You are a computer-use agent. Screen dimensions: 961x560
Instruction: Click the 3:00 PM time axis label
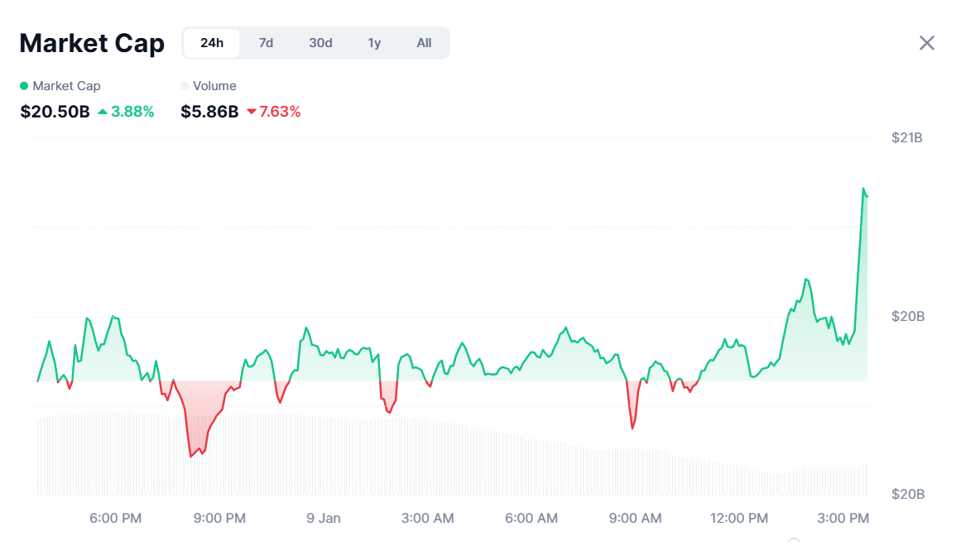pos(843,519)
